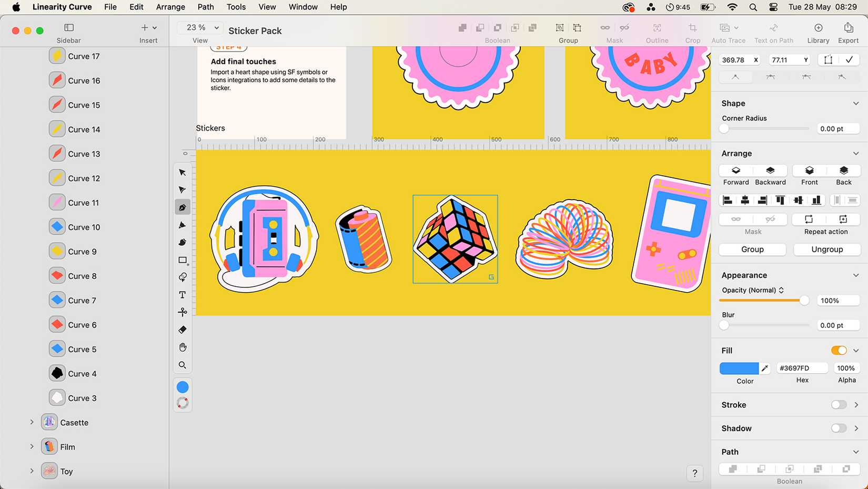The image size is (868, 489).
Task: Open the Path menu
Action: pyautogui.click(x=205, y=7)
